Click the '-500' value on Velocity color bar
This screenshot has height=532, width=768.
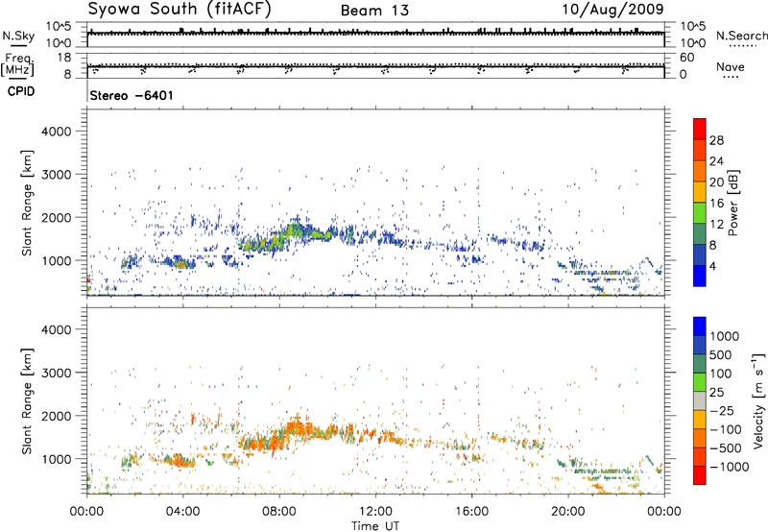pos(726,448)
